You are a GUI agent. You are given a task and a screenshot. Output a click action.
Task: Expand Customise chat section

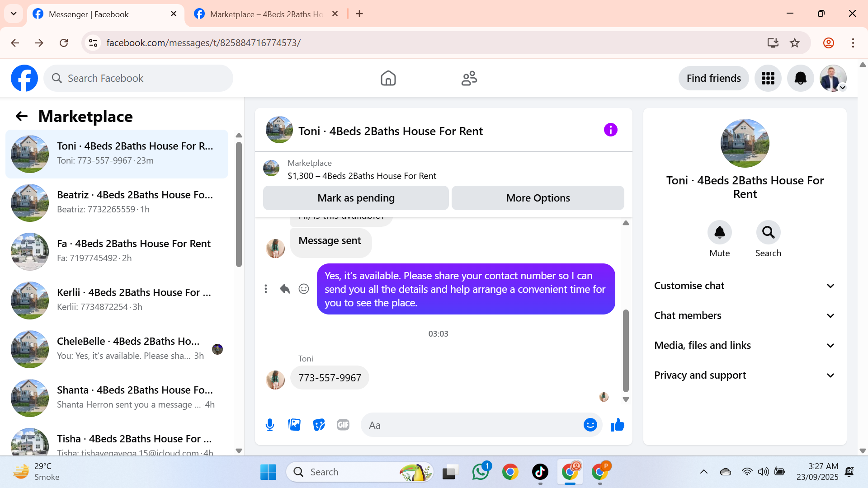[x=745, y=286]
